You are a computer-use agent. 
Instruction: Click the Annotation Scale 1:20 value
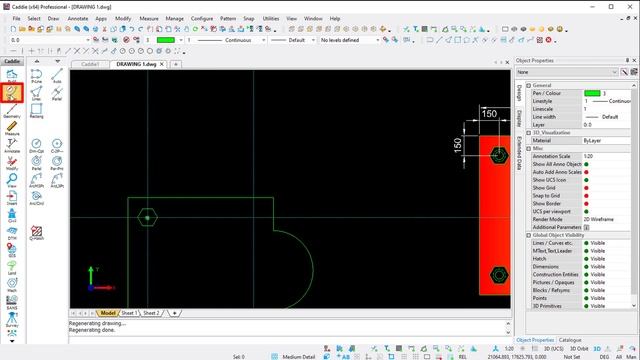point(588,156)
